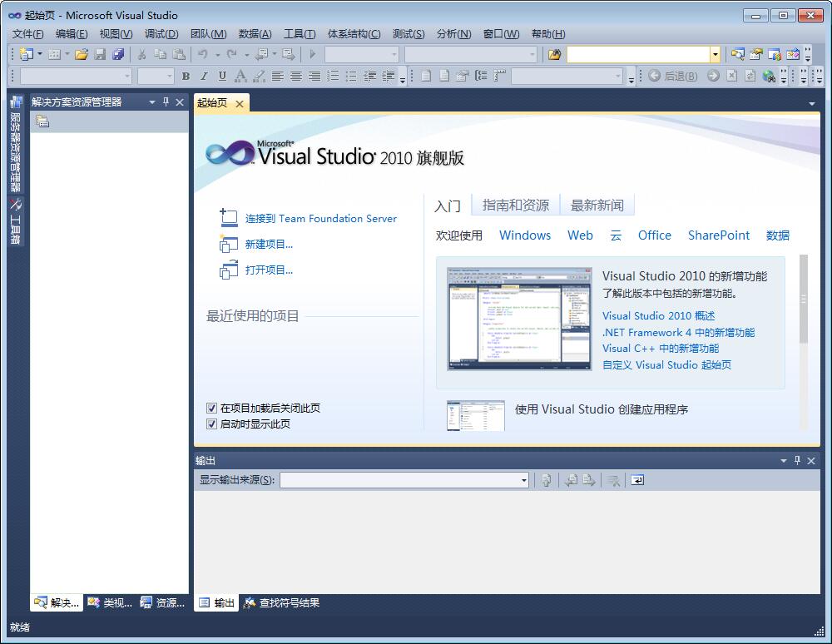Toggle close page after project load checkbox
Screen dimensions: 832x644
click(211, 408)
